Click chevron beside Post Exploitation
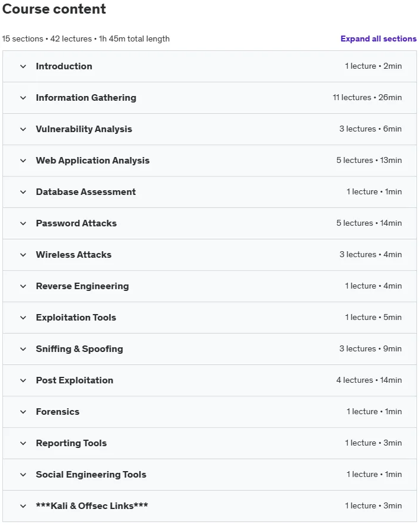This screenshot has width=420, height=525. [x=23, y=380]
